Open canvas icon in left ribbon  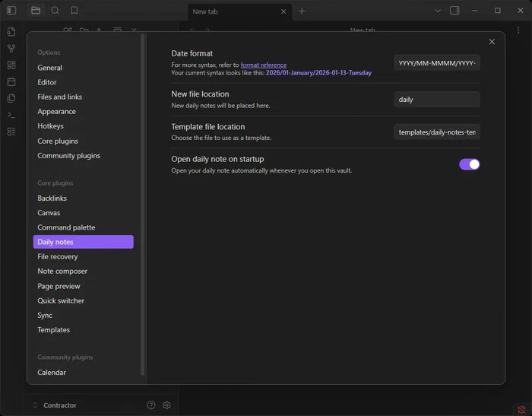(x=11, y=65)
